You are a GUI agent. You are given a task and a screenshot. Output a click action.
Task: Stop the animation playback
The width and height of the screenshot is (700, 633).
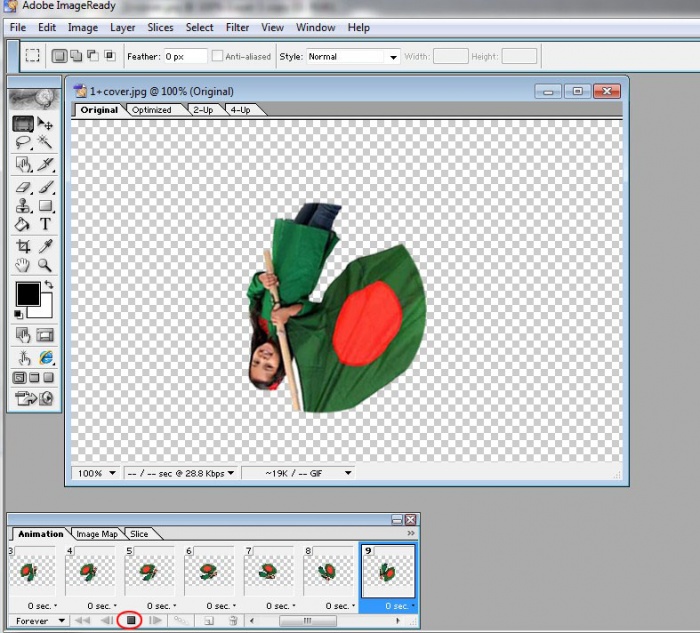(x=129, y=621)
